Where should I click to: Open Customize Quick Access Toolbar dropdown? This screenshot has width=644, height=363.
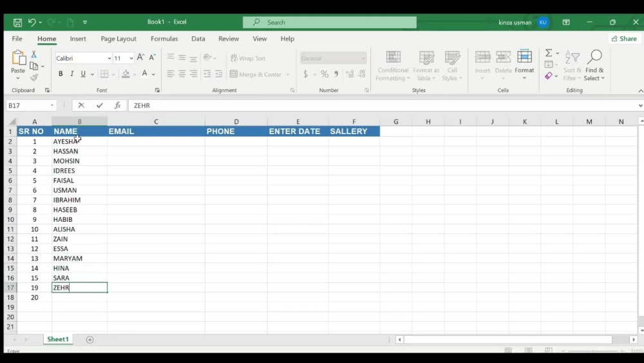[x=85, y=22]
